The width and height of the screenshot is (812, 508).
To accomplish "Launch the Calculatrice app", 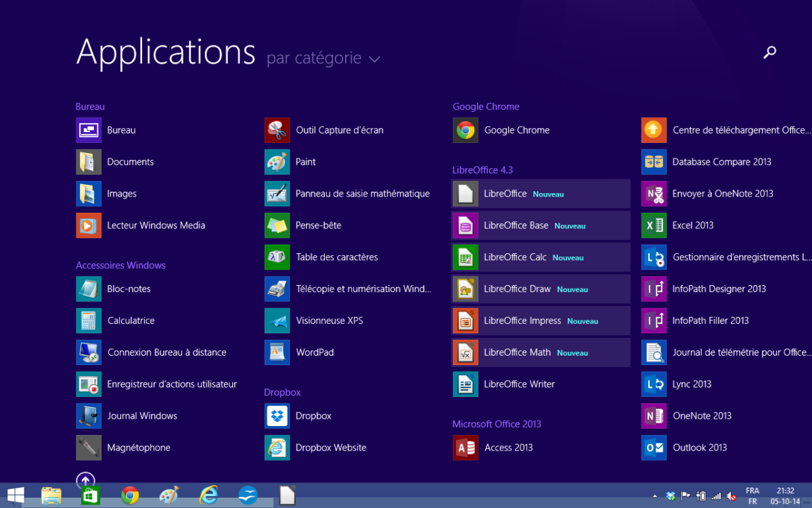I will 116,321.
